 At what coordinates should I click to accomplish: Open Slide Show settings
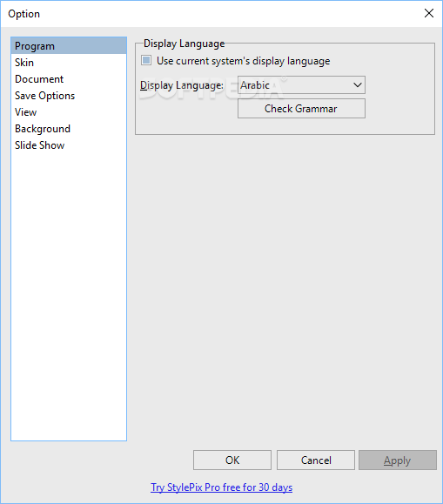click(69, 145)
